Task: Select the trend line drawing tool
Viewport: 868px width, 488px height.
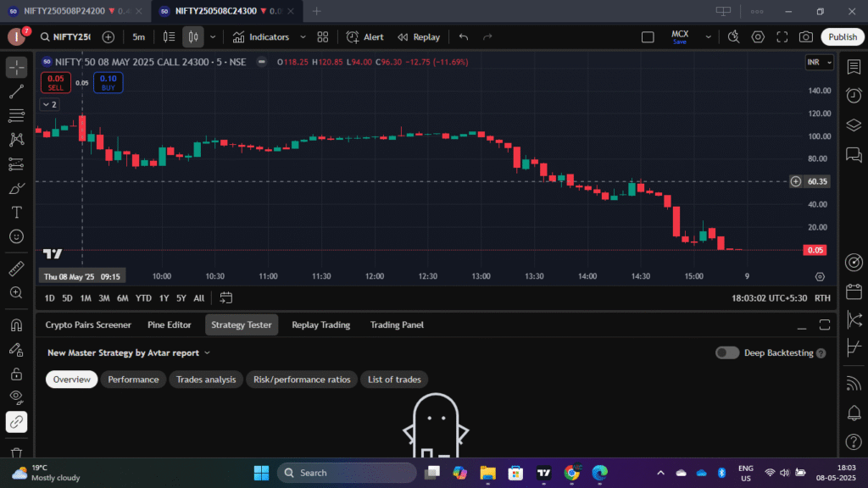Action: (17, 91)
